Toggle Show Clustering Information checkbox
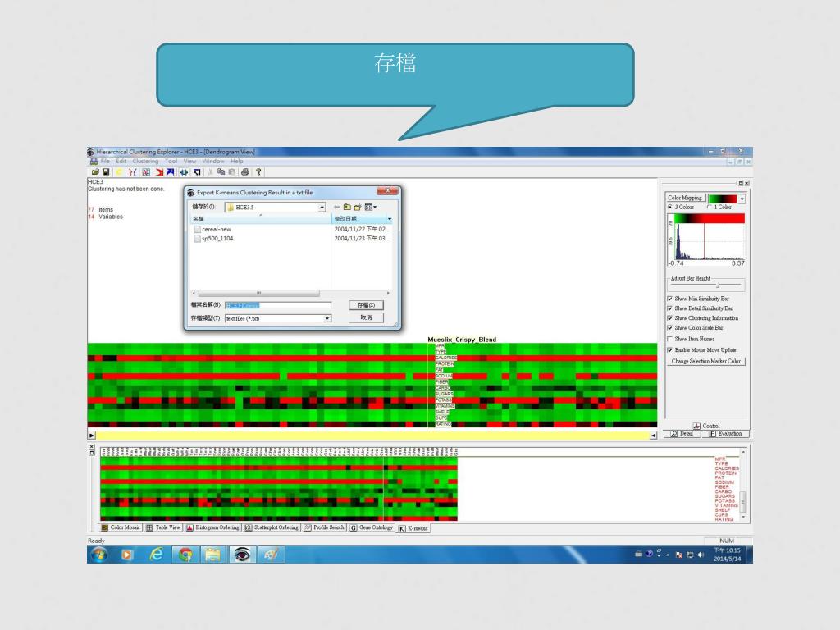 tap(669, 317)
